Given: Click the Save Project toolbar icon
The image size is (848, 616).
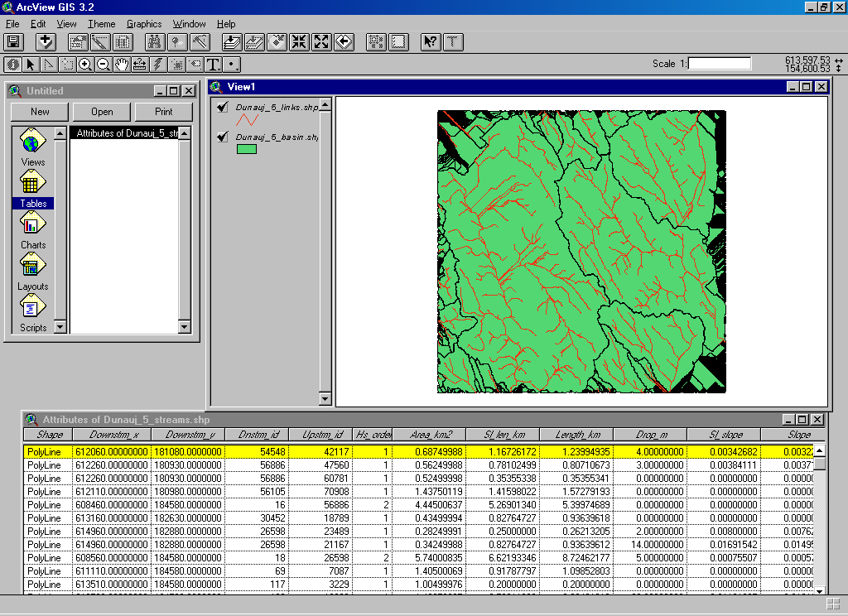Looking at the screenshot, I should tap(13, 42).
